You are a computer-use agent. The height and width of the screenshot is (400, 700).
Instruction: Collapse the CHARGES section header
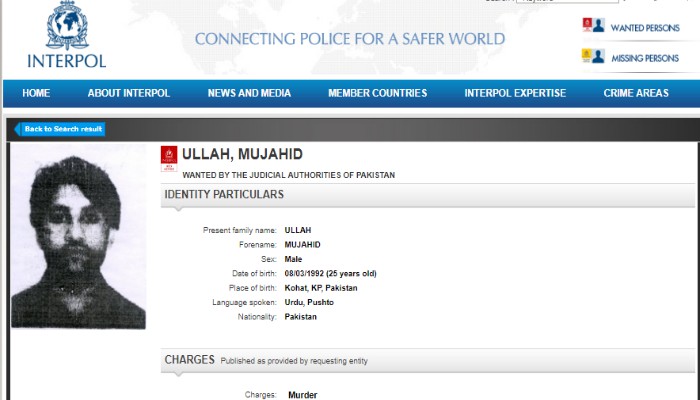coord(428,360)
